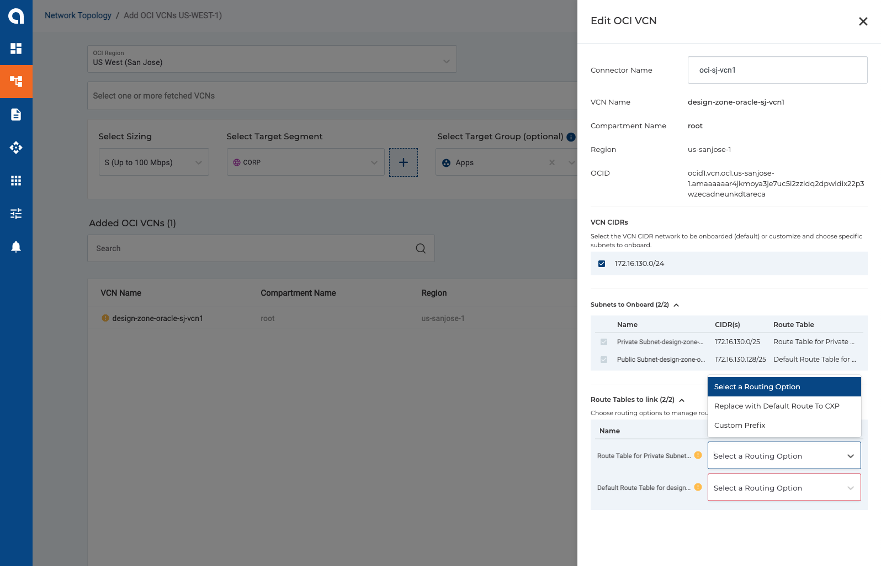Uncheck the 172.16.130.0/24 CIDR checkbox
882x566 pixels.
point(602,263)
